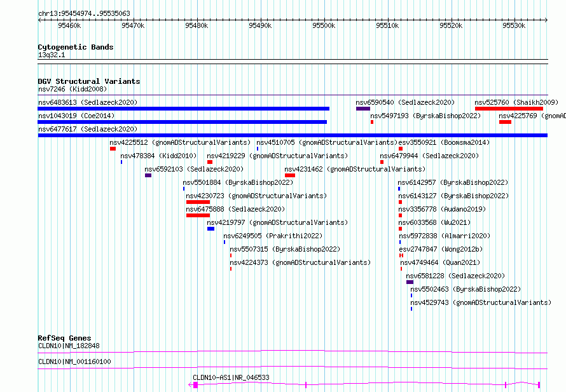Screen dimensions: 566x392
Task: Click the purple nsv6592103 variant marker
Action: click(x=148, y=175)
